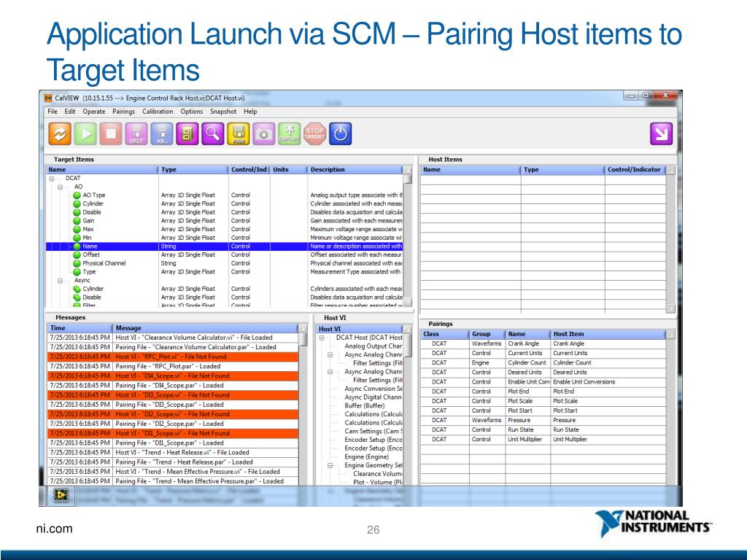Click green status dot beside Physical Channel
747x560 pixels.
[77, 263]
